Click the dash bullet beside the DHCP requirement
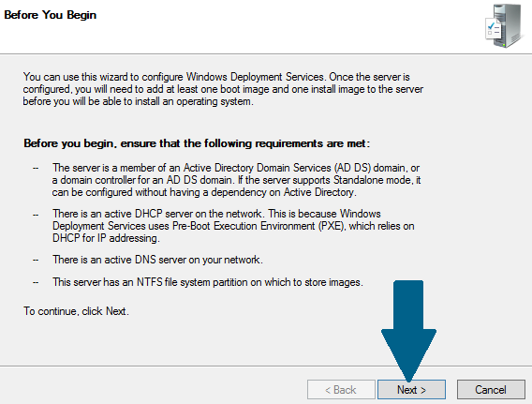This screenshot has height=404, width=532. tap(36, 215)
